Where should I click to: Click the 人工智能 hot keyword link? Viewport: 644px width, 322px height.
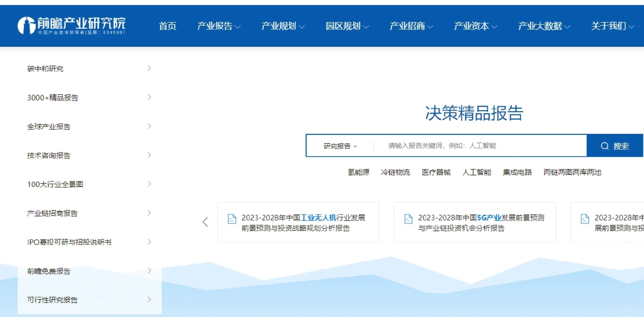click(x=476, y=172)
